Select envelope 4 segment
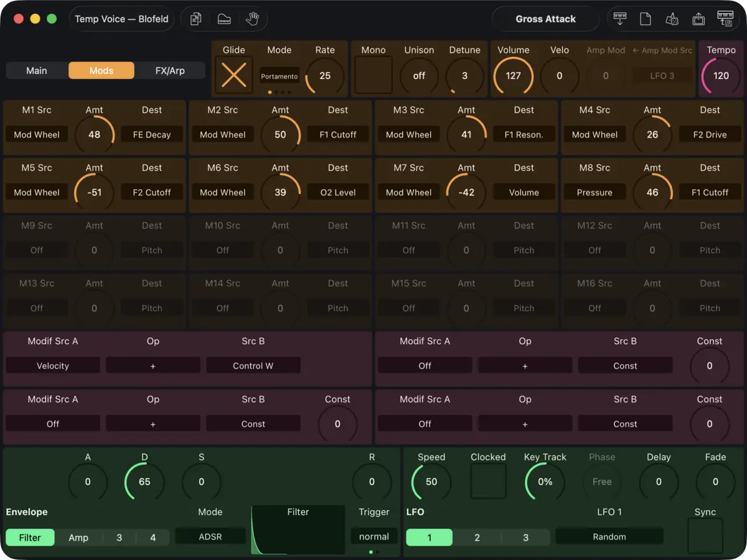Screen dimensions: 747x560 click(x=153, y=538)
